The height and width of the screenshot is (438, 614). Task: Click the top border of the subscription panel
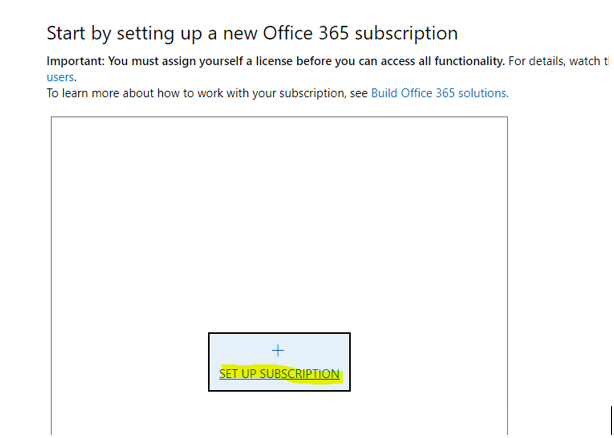[x=279, y=117]
